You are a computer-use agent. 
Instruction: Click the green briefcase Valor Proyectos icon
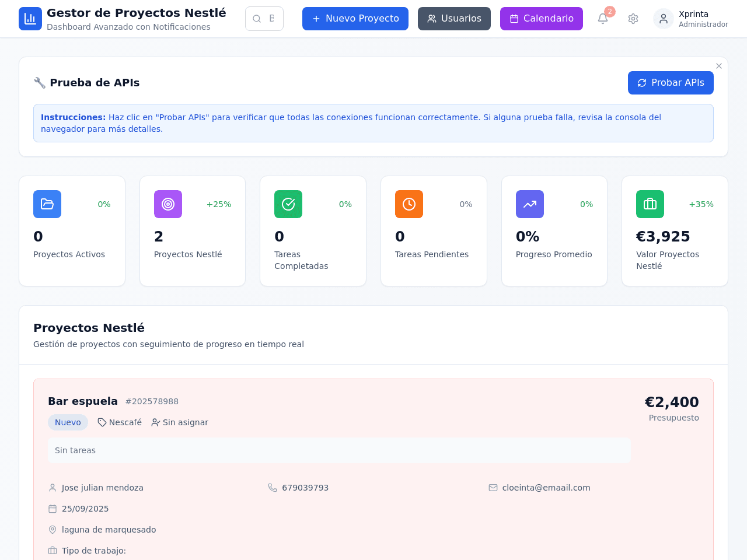click(x=650, y=204)
